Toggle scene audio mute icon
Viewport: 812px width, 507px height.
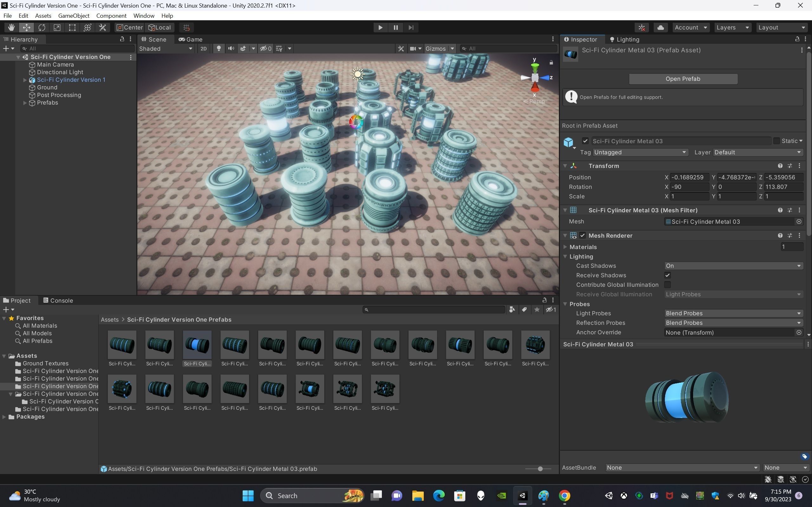pyautogui.click(x=231, y=48)
